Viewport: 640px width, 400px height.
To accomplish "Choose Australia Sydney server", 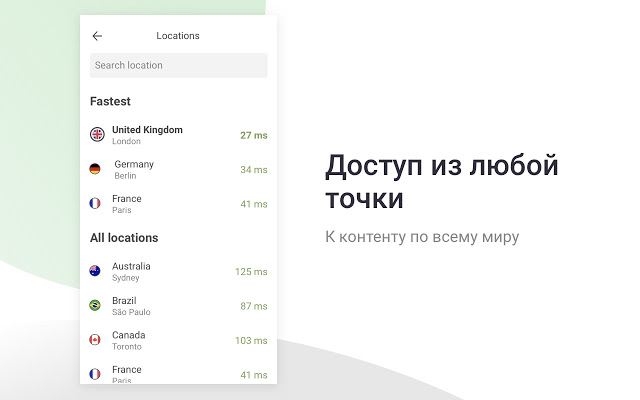I will pyautogui.click(x=179, y=271).
